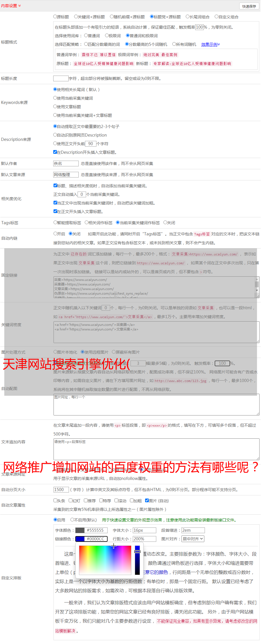Choose 长尾词组合 title format
The image size is (261, 644).
188,17
